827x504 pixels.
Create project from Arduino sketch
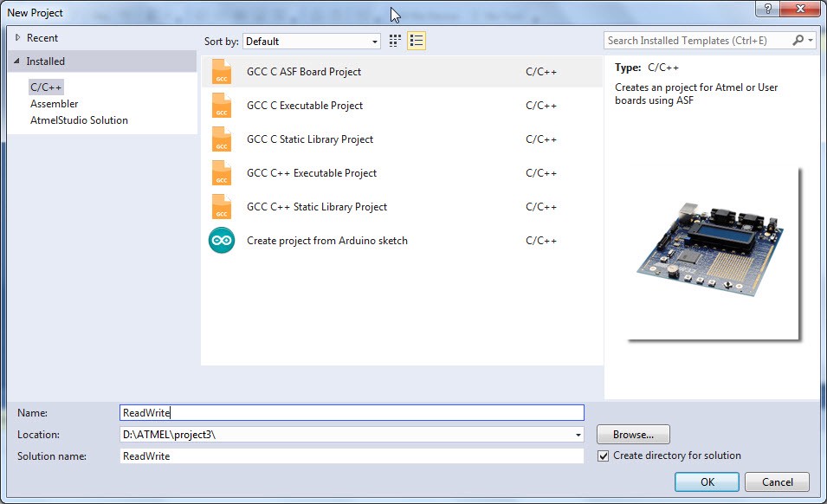(x=326, y=241)
